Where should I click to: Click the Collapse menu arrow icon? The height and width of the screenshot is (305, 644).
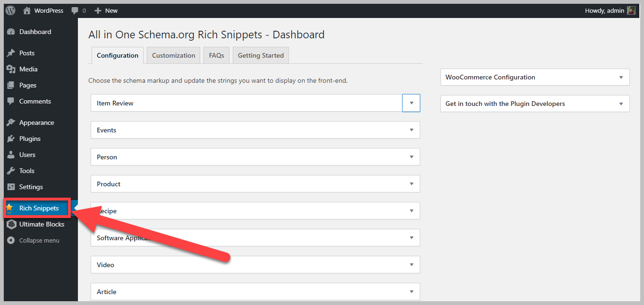coord(11,240)
